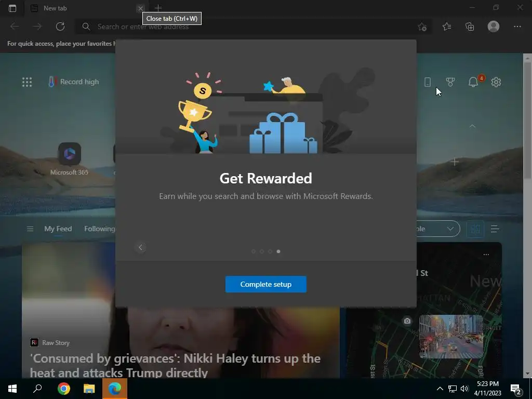Add this page to favorites star icon
Viewport: 532px width, 399px height.
point(422,27)
